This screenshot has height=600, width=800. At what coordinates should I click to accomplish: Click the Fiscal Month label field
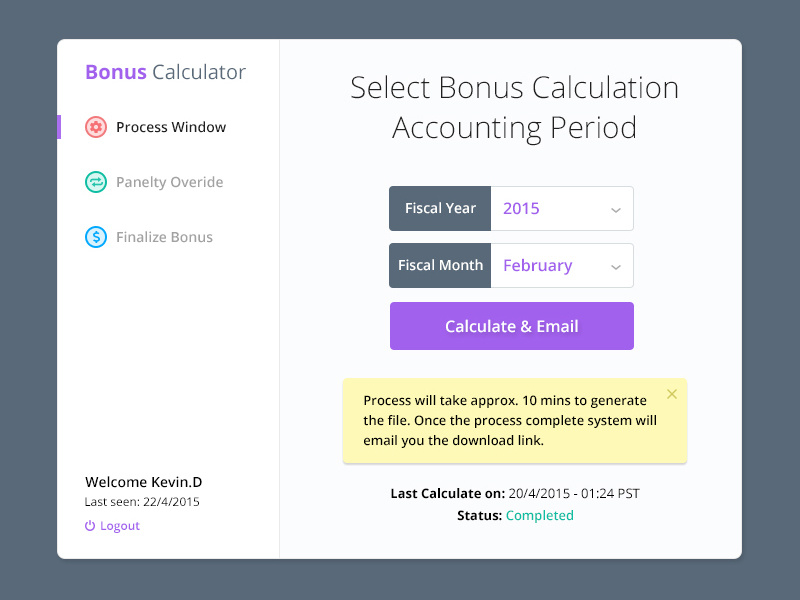click(439, 265)
